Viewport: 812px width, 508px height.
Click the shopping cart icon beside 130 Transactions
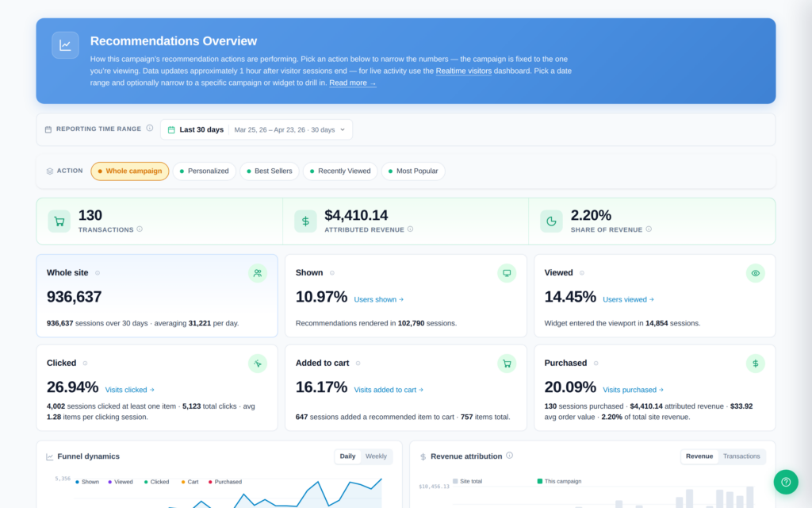coord(59,221)
